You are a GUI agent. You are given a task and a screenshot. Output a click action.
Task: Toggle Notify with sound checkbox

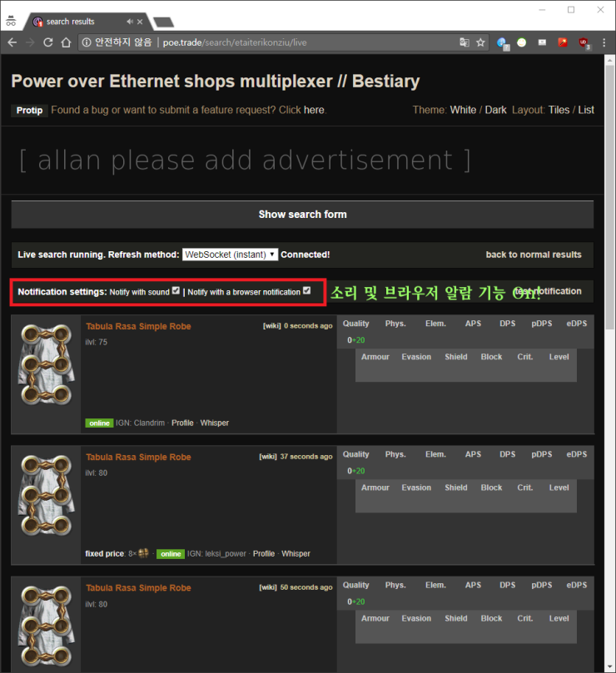tap(176, 290)
